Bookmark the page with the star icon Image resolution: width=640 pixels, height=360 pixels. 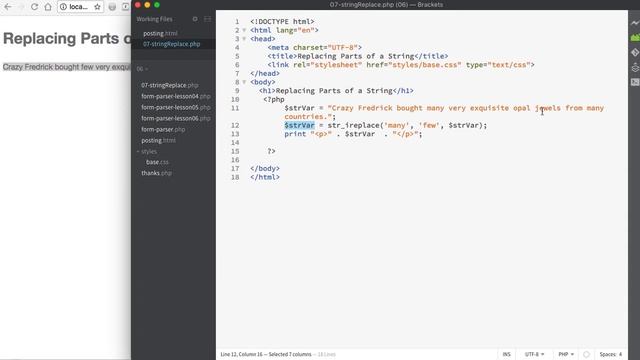click(x=97, y=7)
